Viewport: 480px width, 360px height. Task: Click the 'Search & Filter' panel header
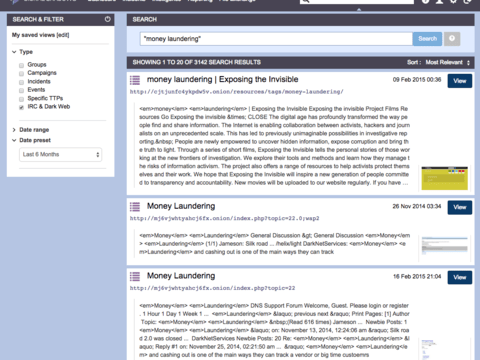61,20
